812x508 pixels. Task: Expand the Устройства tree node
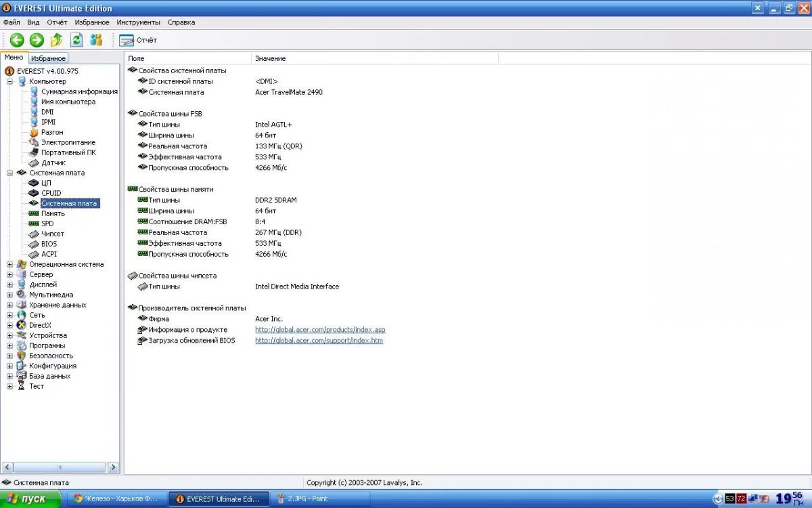10,335
